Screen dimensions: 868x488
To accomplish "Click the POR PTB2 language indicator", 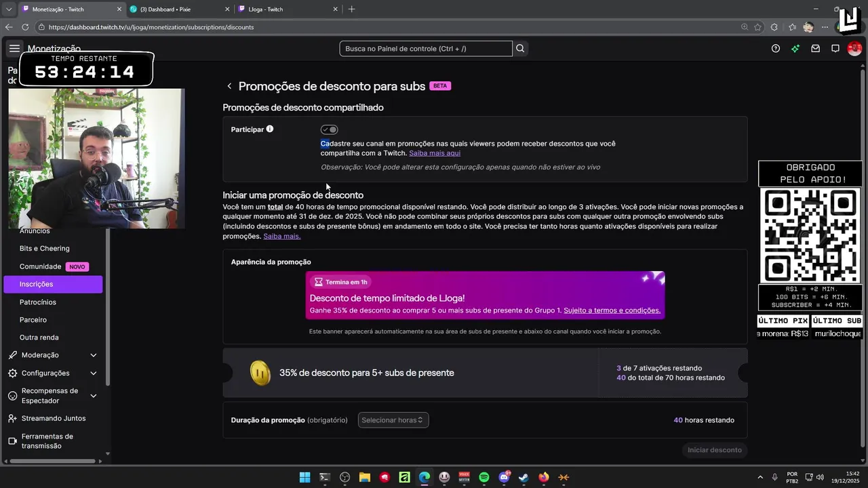I will pyautogui.click(x=792, y=477).
